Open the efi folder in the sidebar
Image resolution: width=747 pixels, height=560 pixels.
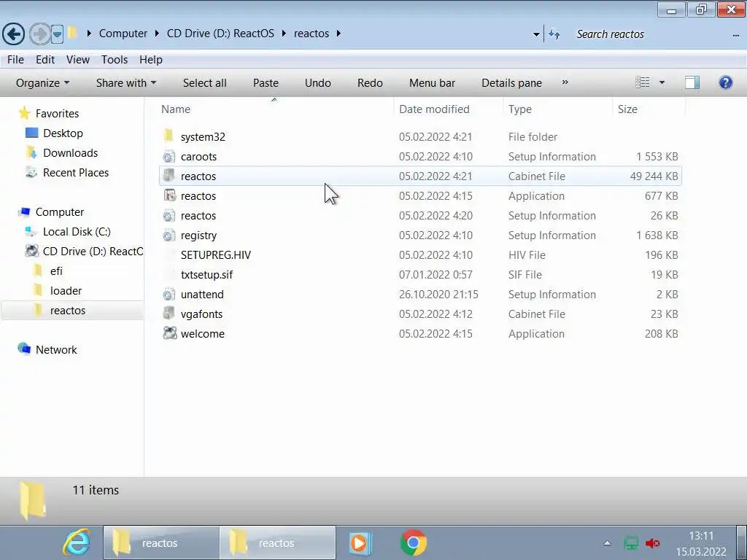(x=56, y=271)
